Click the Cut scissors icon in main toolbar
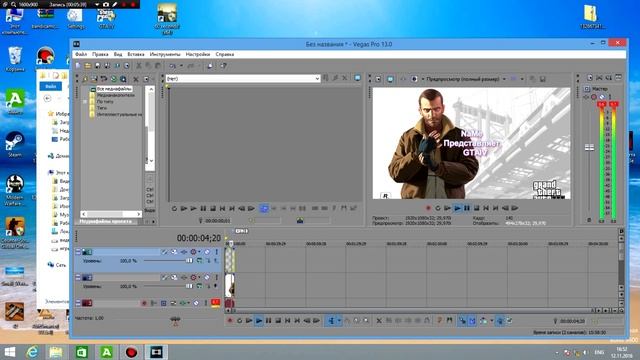640x360 pixels. pyautogui.click(x=139, y=66)
